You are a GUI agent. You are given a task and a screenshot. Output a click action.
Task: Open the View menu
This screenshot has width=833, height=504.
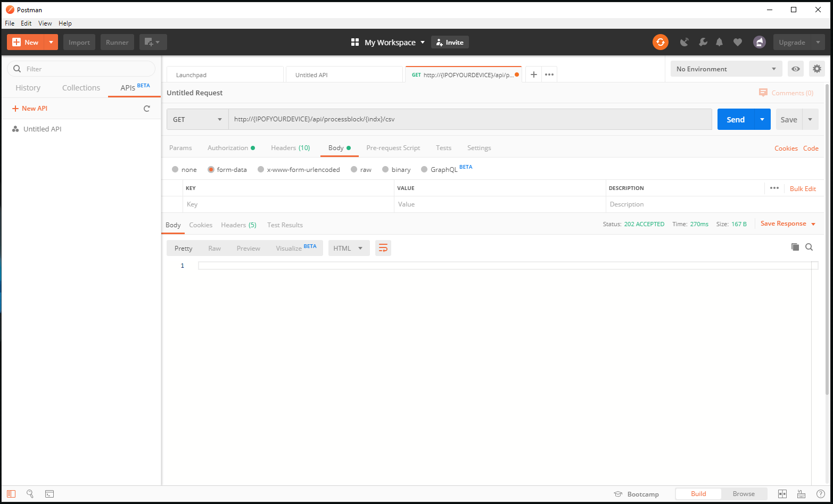point(45,23)
